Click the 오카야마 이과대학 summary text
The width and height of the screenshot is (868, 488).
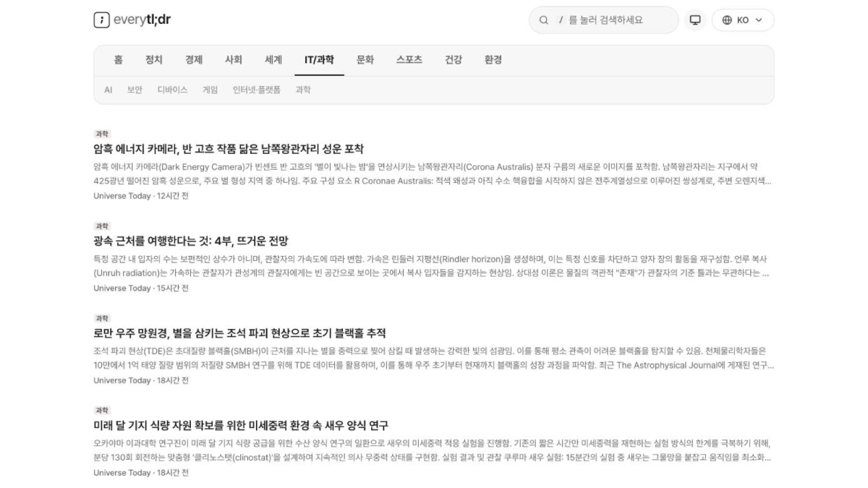pos(433,450)
